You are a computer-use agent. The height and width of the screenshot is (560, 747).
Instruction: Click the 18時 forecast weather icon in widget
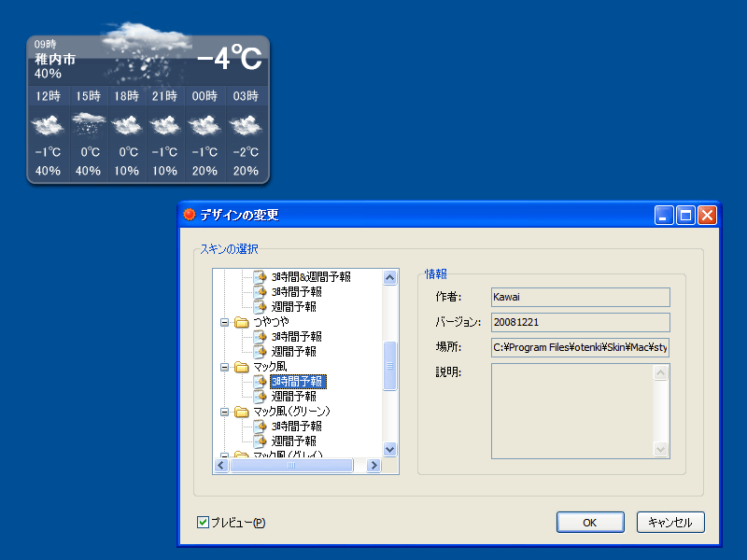tap(126, 124)
